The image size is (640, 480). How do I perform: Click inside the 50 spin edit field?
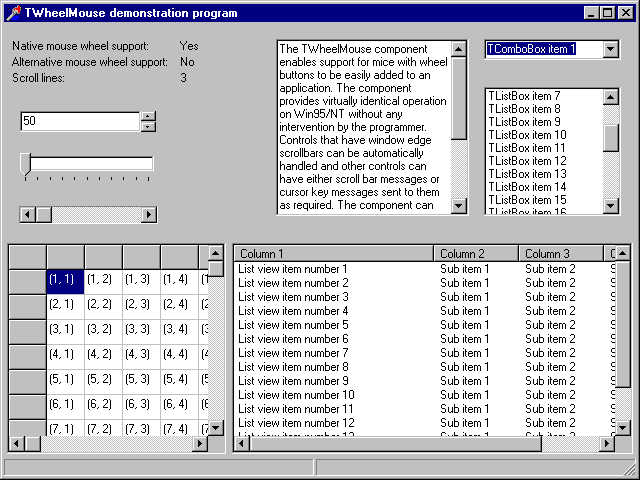(80, 121)
